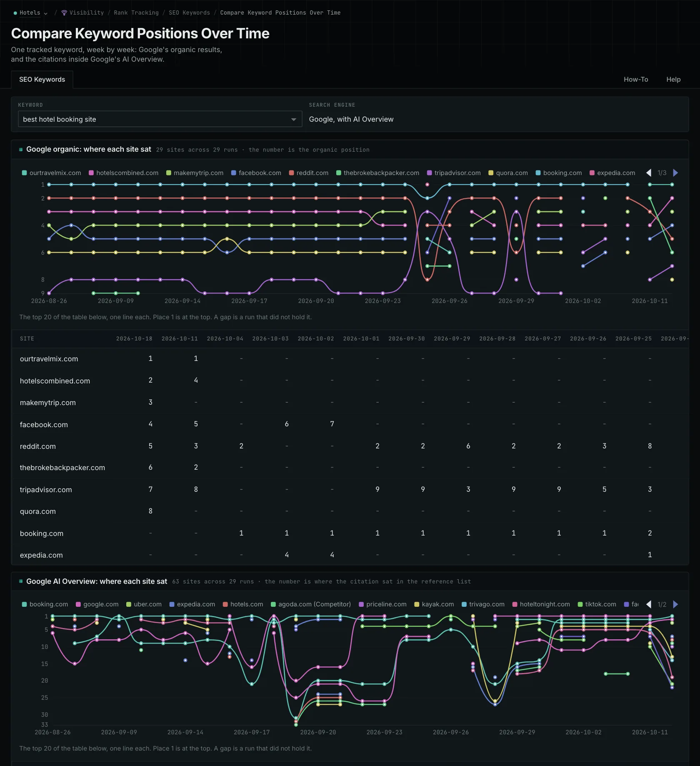
Task: Click the Visibility signal icon in the breadcrumb
Action: click(x=64, y=13)
